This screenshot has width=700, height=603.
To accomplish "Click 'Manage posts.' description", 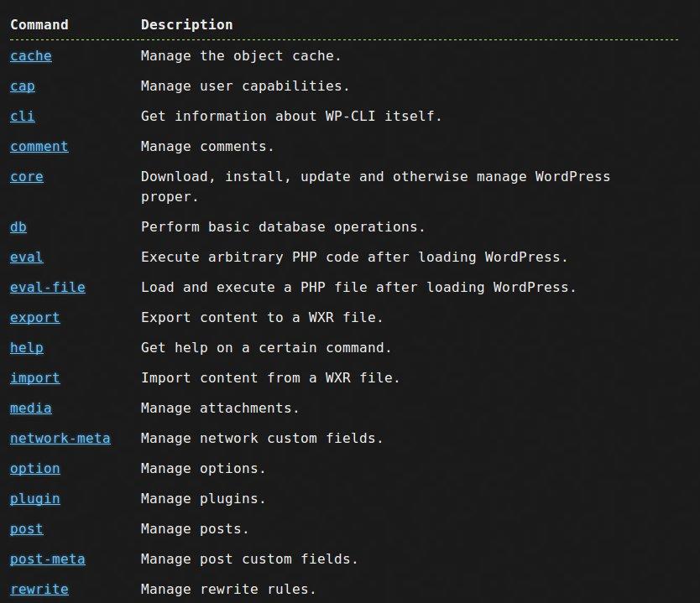I will (195, 529).
